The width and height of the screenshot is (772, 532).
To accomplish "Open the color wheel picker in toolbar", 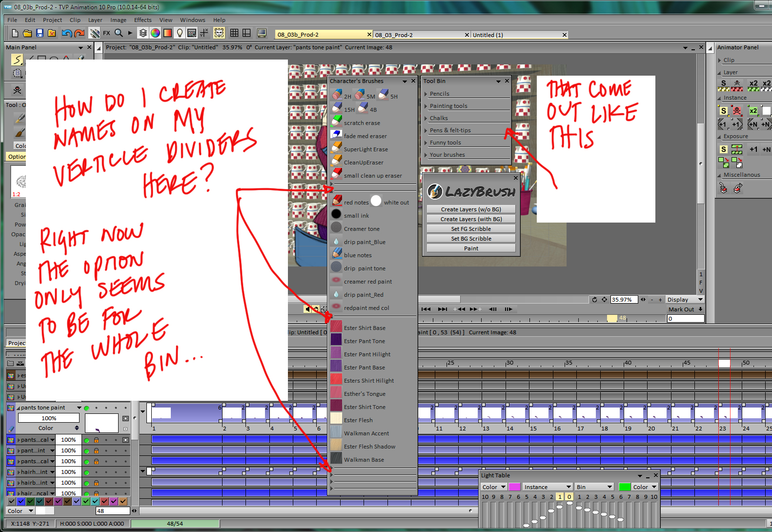I will tap(155, 33).
